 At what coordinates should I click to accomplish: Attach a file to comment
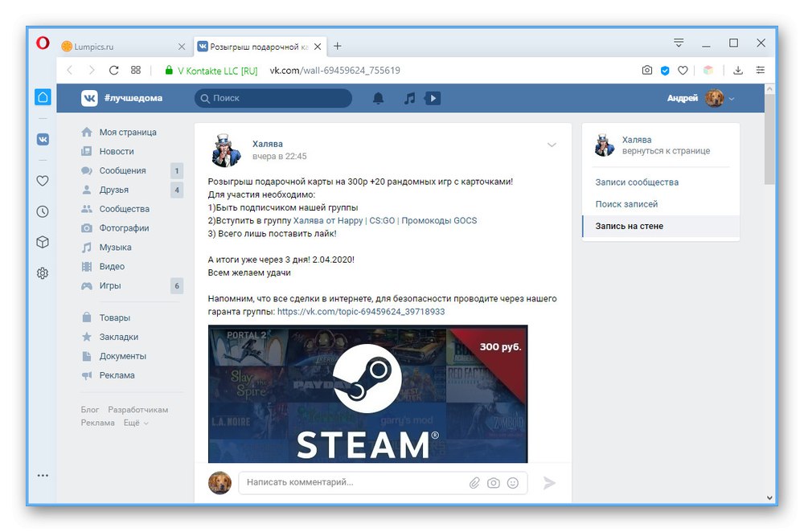tap(474, 483)
